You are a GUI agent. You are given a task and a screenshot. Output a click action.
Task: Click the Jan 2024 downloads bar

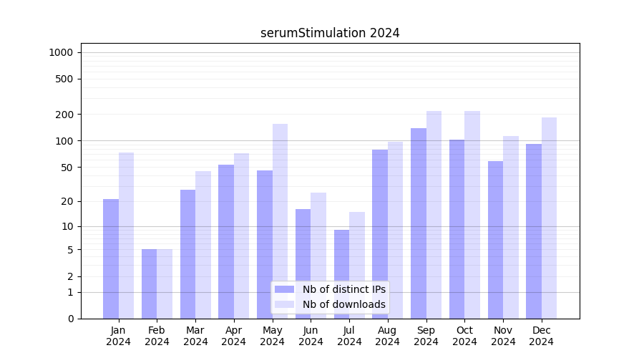pos(126,236)
